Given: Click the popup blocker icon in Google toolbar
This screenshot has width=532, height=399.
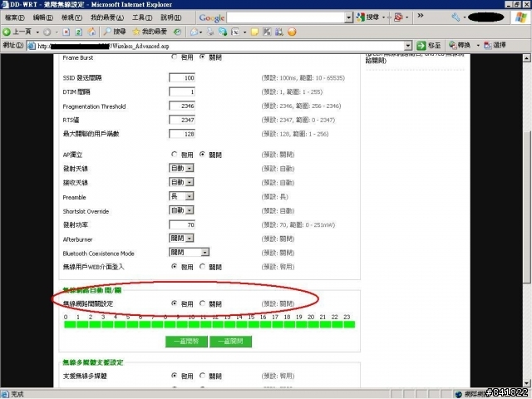Looking at the screenshot, I should pyautogui.click(x=398, y=17).
